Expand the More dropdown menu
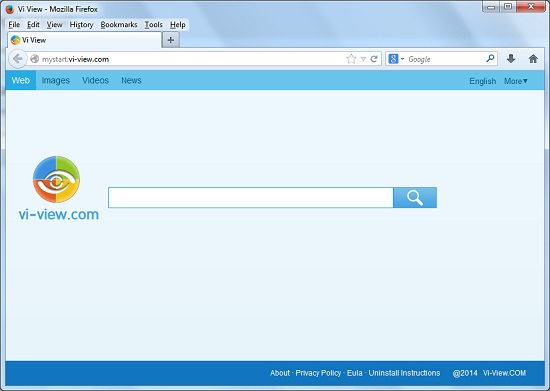Image resolution: width=550 pixels, height=391 pixels. click(516, 81)
